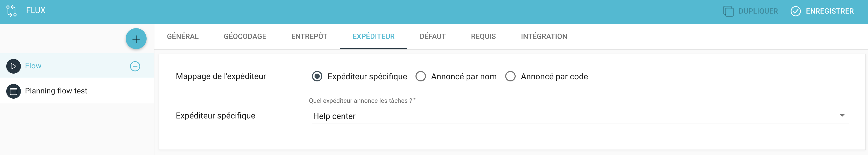Click the Dupliquer copy icon
Viewport: 868px width, 155px height.
tap(728, 11)
